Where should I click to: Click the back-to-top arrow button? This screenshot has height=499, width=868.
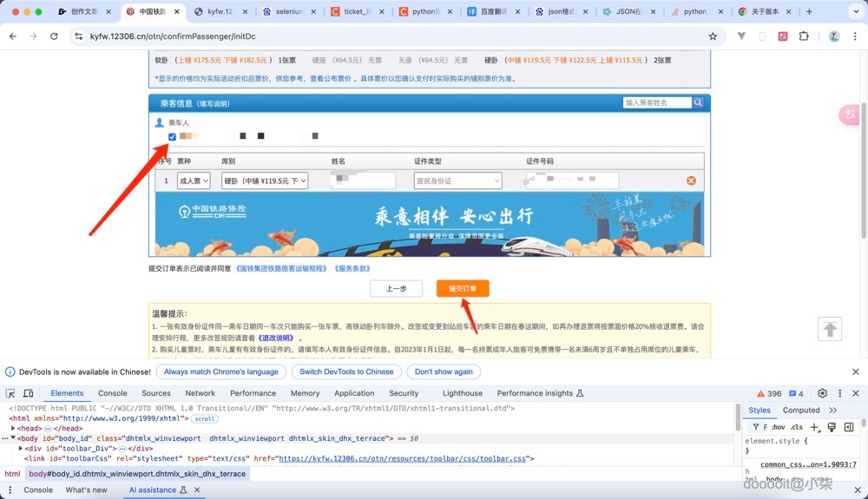pos(829,329)
